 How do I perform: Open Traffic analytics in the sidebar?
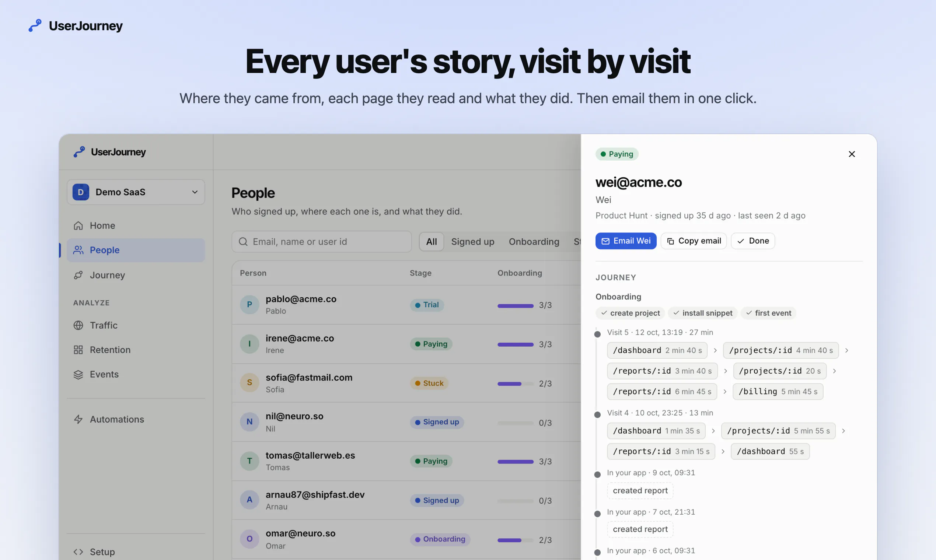pyautogui.click(x=136, y=325)
